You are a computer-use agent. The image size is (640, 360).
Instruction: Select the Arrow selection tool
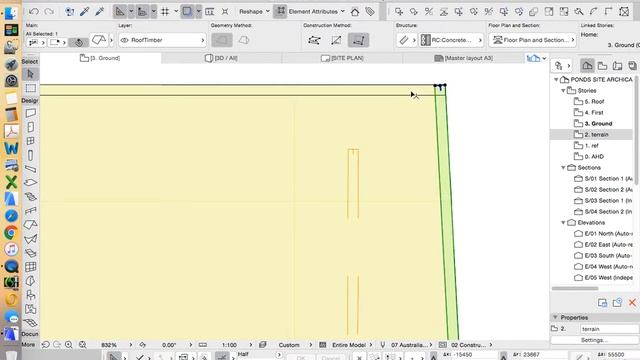point(31,74)
